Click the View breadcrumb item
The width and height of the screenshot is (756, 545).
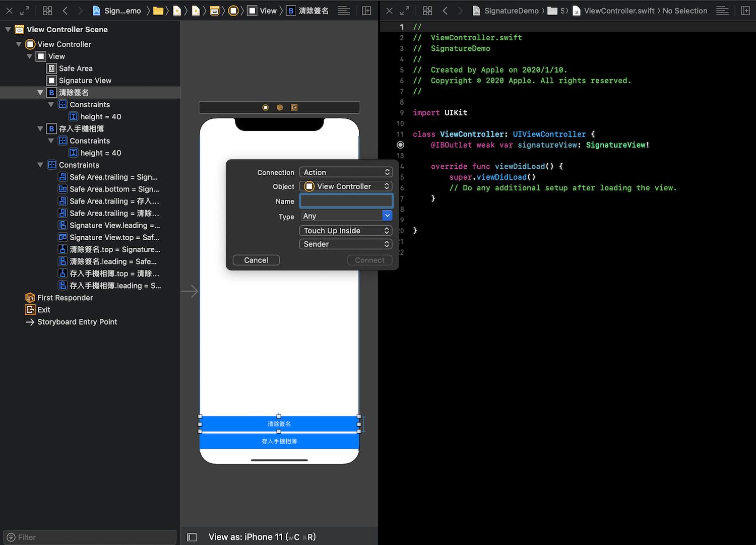coord(263,11)
